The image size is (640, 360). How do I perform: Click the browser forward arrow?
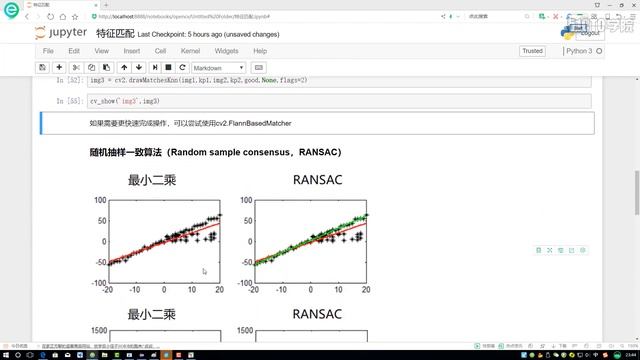pyautogui.click(x=38, y=17)
